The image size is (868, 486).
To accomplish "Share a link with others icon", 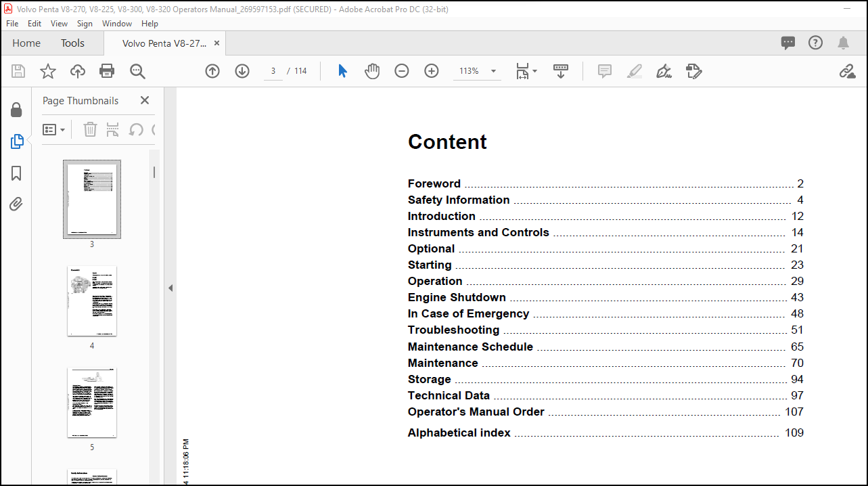I will point(847,71).
